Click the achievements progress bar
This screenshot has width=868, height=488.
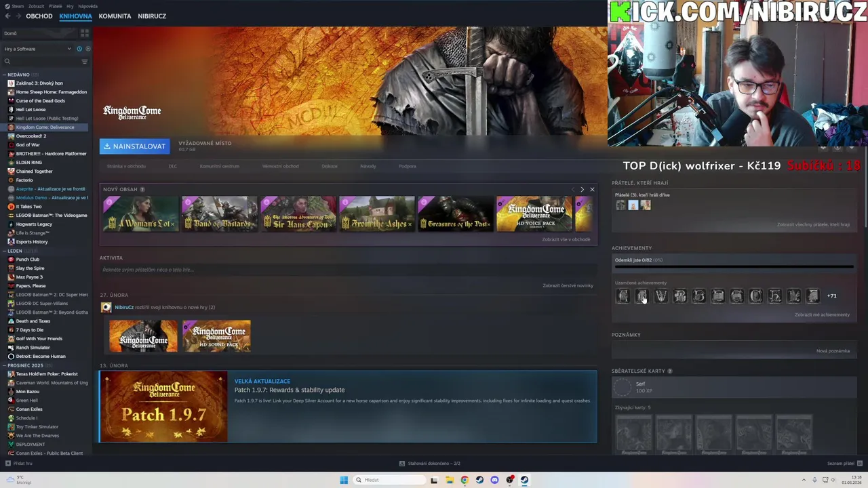734,267
